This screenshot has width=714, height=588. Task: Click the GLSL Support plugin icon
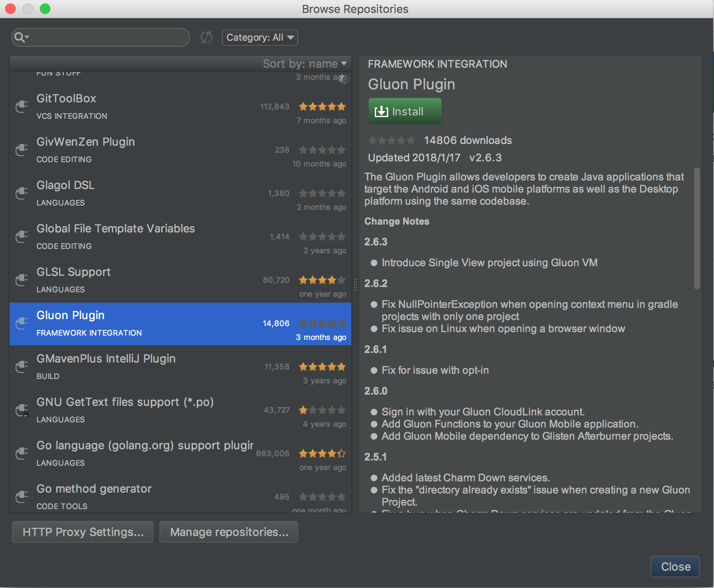tap(22, 280)
